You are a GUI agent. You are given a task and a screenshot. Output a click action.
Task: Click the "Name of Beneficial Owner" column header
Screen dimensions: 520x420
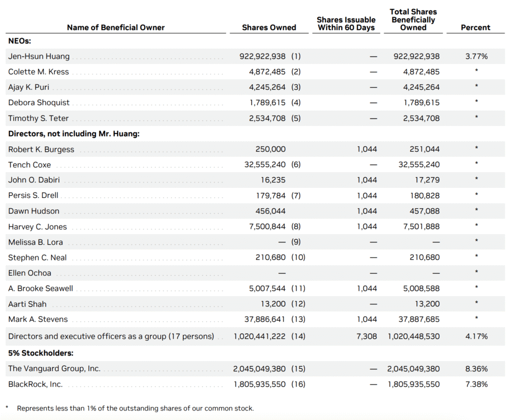pos(116,27)
